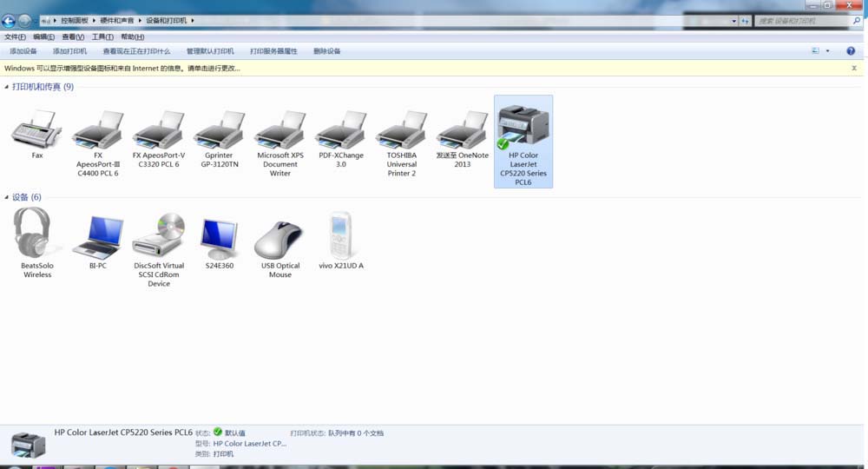The height and width of the screenshot is (469, 868).
Task: Expand the 设备和打印机 breadcrumb arrow
Action: pyautogui.click(x=193, y=21)
